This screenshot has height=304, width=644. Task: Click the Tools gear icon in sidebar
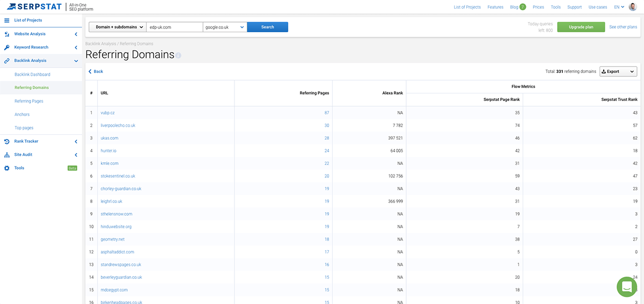pos(7,168)
